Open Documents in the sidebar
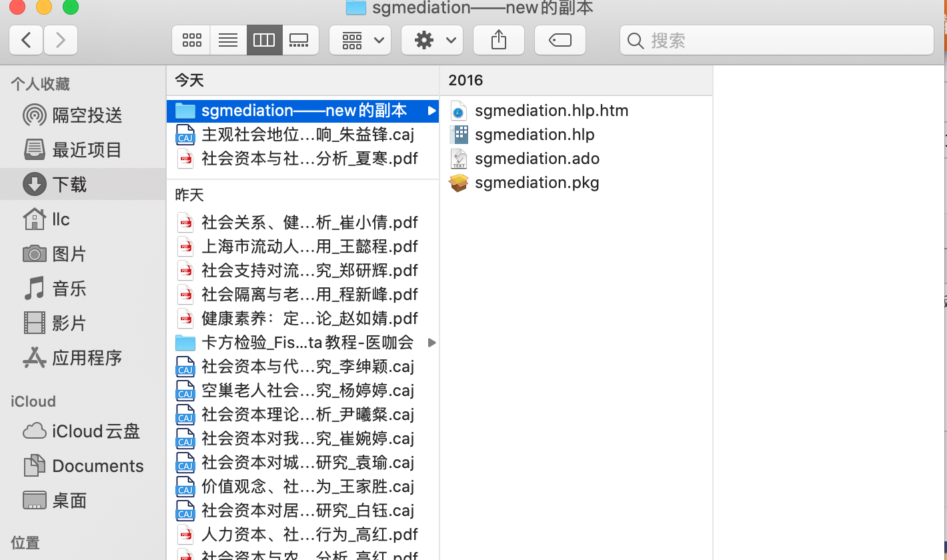 pos(83,466)
